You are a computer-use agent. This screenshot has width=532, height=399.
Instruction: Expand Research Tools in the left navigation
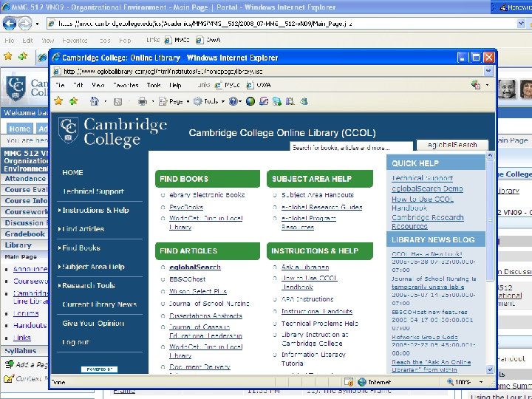[86, 285]
